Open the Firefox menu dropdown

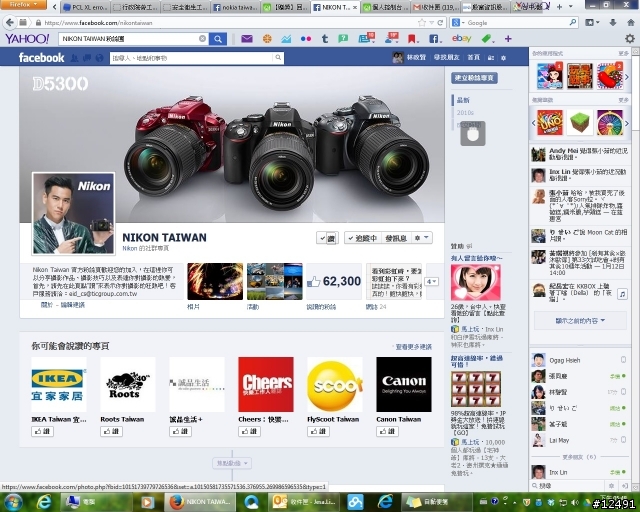tap(23, 4)
